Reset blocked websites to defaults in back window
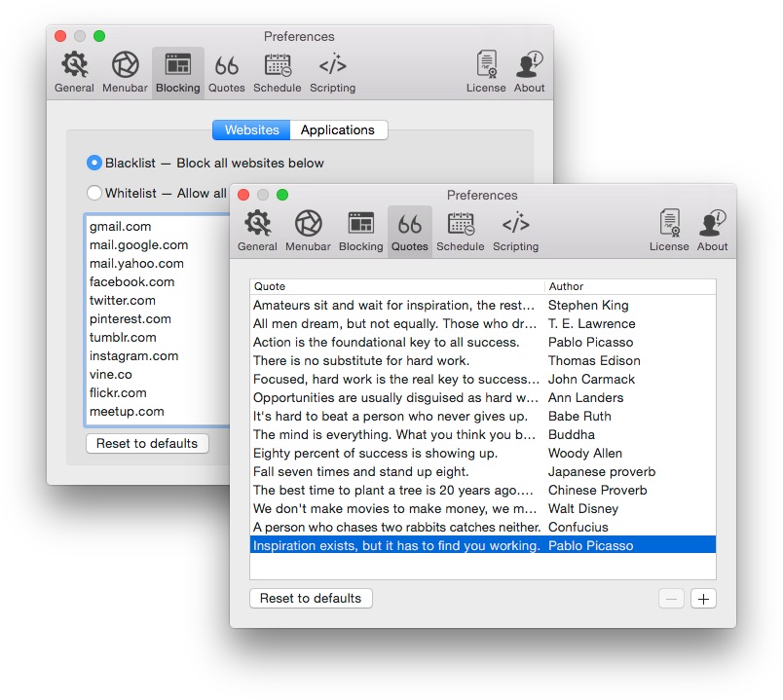The width and height of the screenshot is (783, 700). (x=147, y=443)
